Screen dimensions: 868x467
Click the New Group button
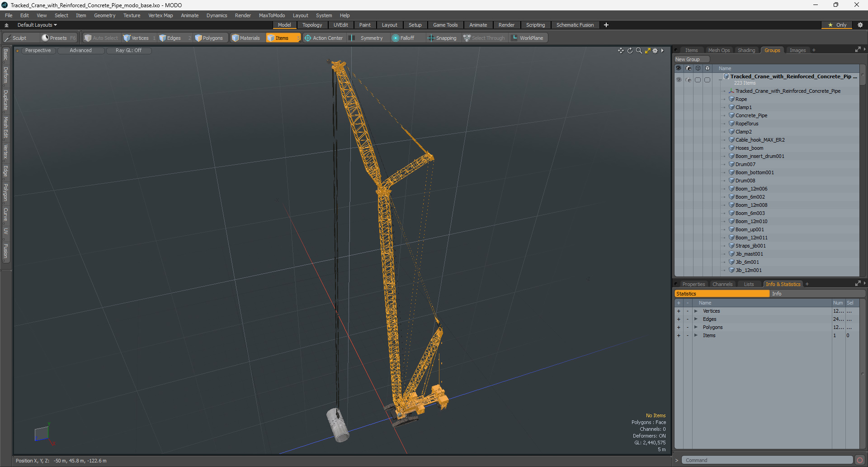pyautogui.click(x=692, y=59)
